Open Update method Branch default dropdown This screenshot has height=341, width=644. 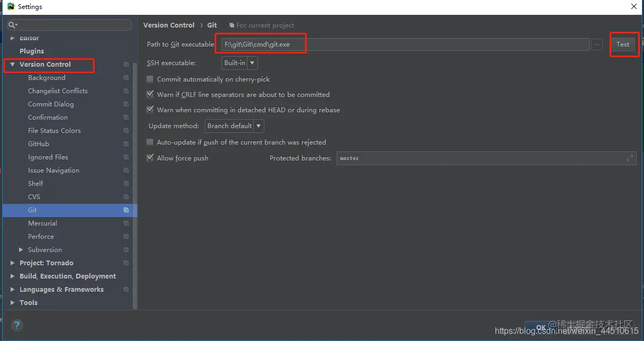click(x=234, y=126)
